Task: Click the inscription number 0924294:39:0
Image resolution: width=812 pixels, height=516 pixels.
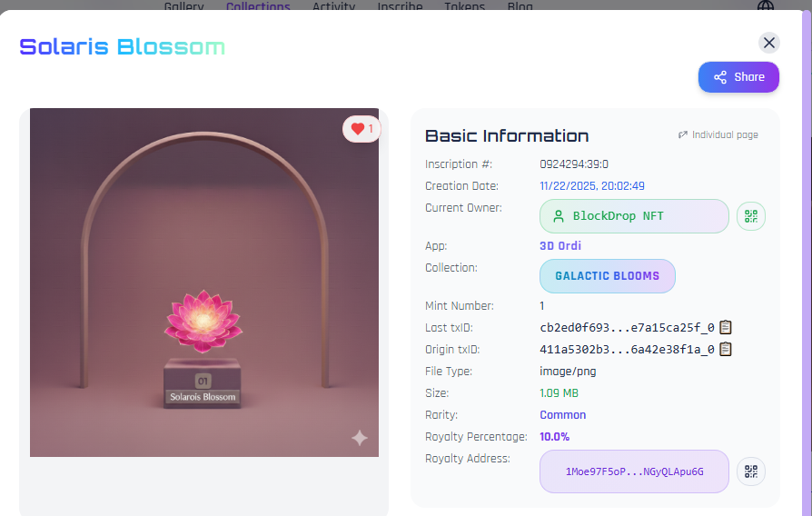Action: point(574,164)
